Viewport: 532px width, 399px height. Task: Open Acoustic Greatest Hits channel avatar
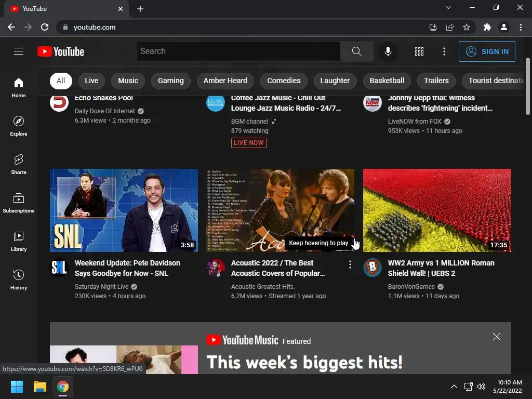point(216,268)
